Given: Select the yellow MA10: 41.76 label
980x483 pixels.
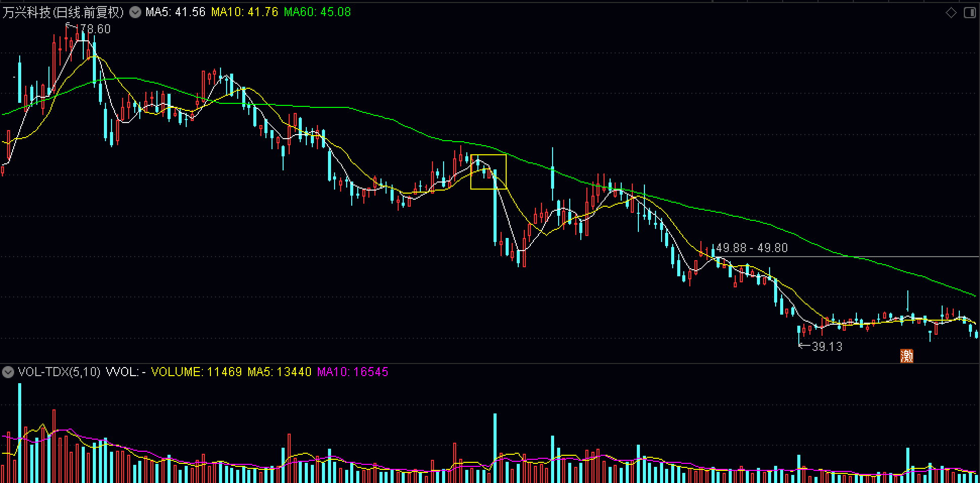Looking at the screenshot, I should pyautogui.click(x=245, y=12).
